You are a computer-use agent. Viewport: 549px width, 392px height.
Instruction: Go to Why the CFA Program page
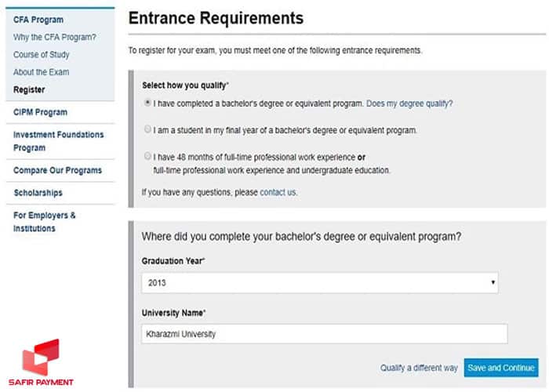click(x=54, y=37)
